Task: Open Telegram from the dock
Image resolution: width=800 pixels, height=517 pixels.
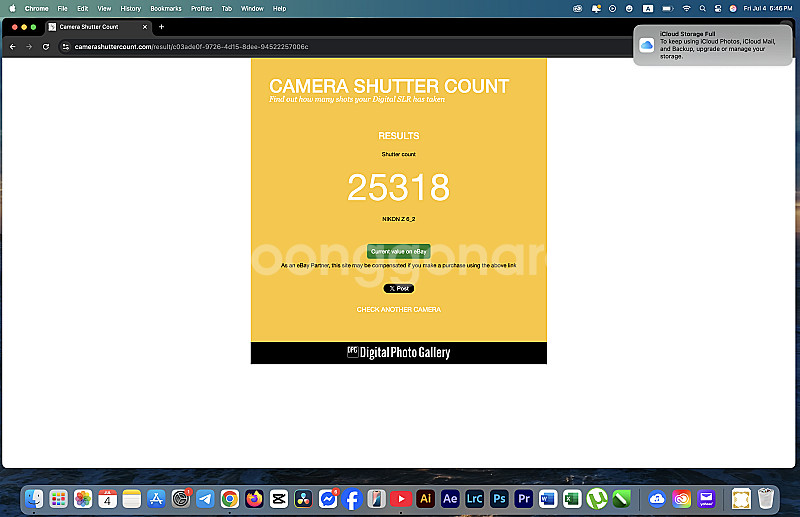Action: click(x=205, y=499)
